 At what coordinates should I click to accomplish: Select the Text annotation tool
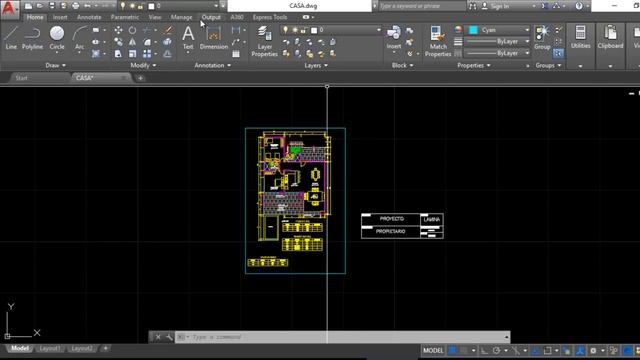(188, 38)
